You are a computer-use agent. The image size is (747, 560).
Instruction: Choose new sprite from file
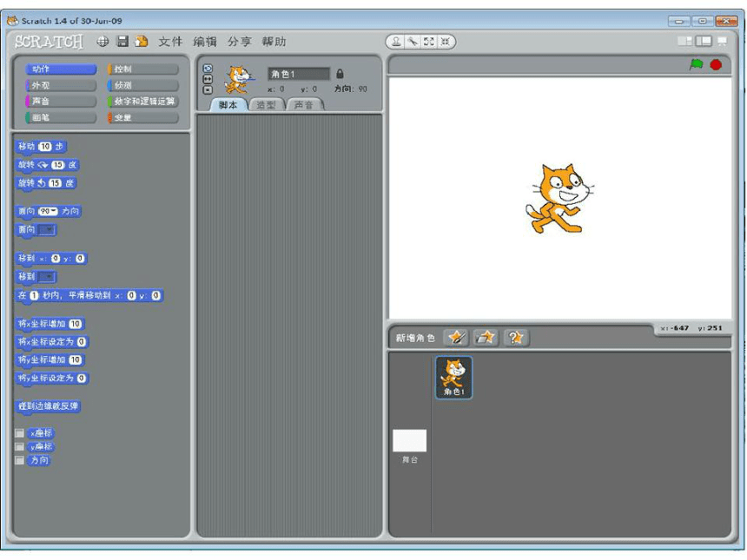pos(486,338)
